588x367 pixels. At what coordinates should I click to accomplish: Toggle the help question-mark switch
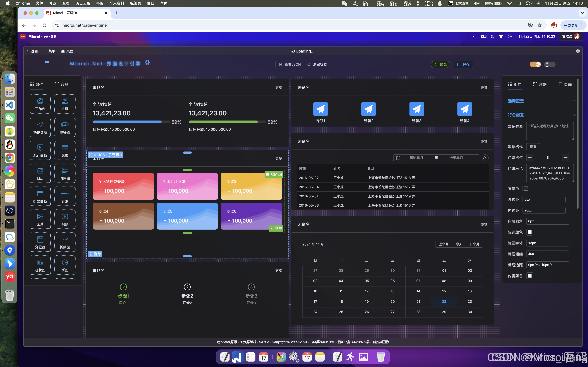click(549, 64)
